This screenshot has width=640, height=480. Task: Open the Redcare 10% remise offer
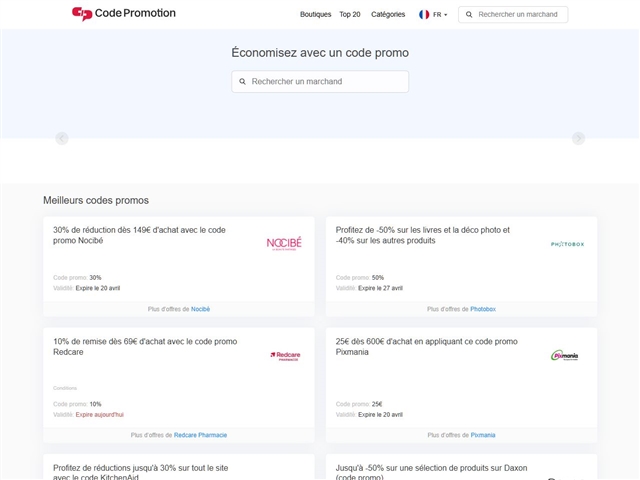click(145, 347)
